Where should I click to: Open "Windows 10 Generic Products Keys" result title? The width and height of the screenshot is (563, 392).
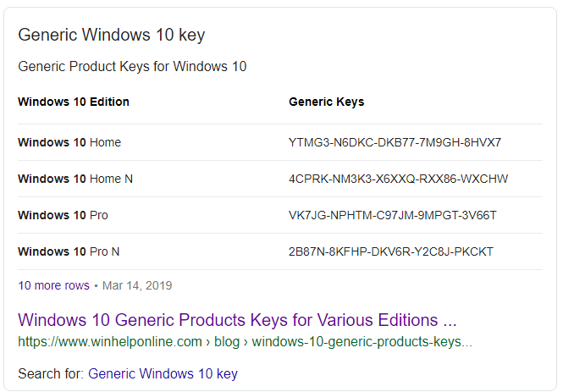pyautogui.click(x=237, y=320)
